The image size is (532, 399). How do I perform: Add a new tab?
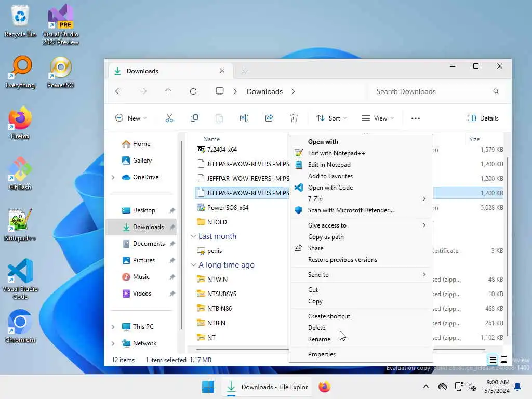pos(245,71)
